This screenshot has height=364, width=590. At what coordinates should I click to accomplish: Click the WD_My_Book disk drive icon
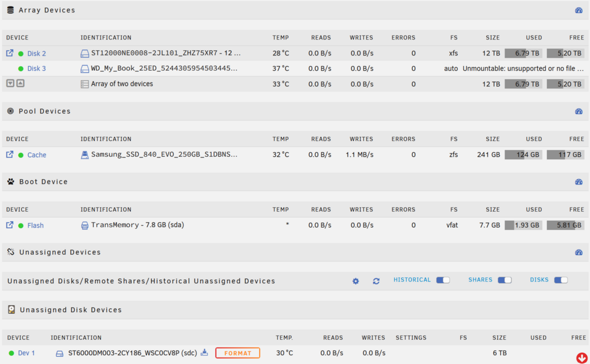(x=84, y=68)
